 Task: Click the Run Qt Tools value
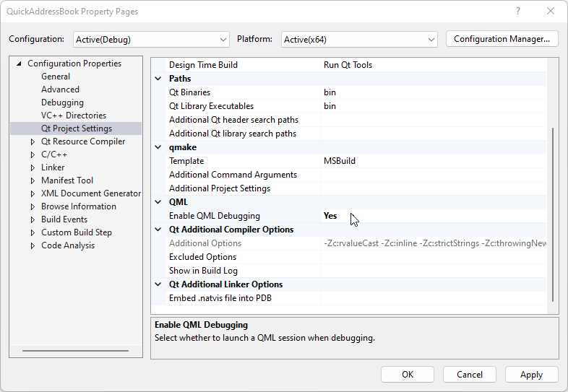pyautogui.click(x=348, y=65)
